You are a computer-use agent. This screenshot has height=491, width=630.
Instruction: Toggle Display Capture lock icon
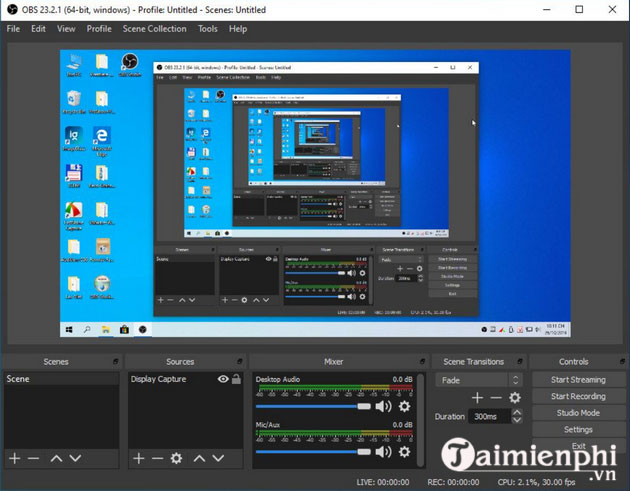tap(237, 379)
